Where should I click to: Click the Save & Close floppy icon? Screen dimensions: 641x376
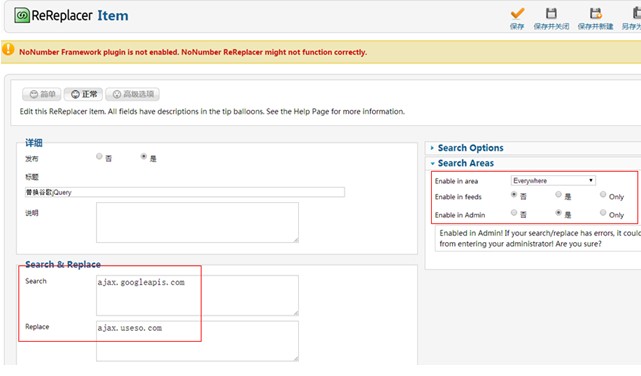pyautogui.click(x=551, y=13)
